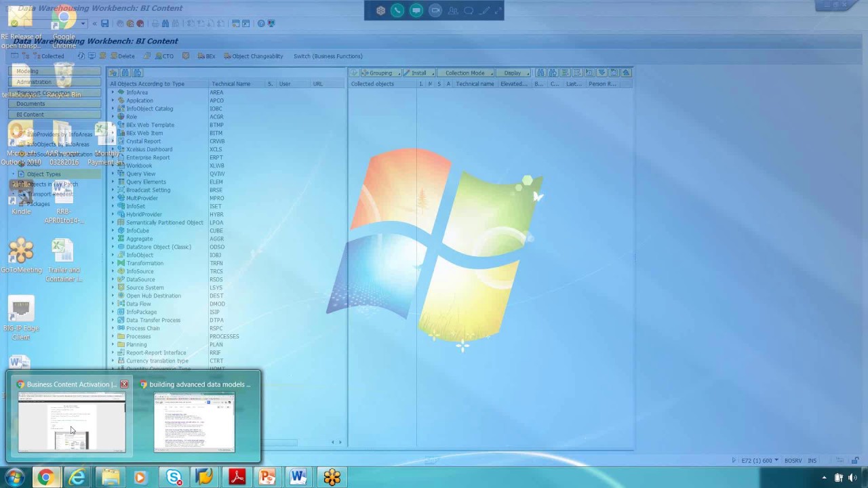Click binoculars Find icon above object type tree
Viewport: 868px width, 488px height.
[125, 73]
